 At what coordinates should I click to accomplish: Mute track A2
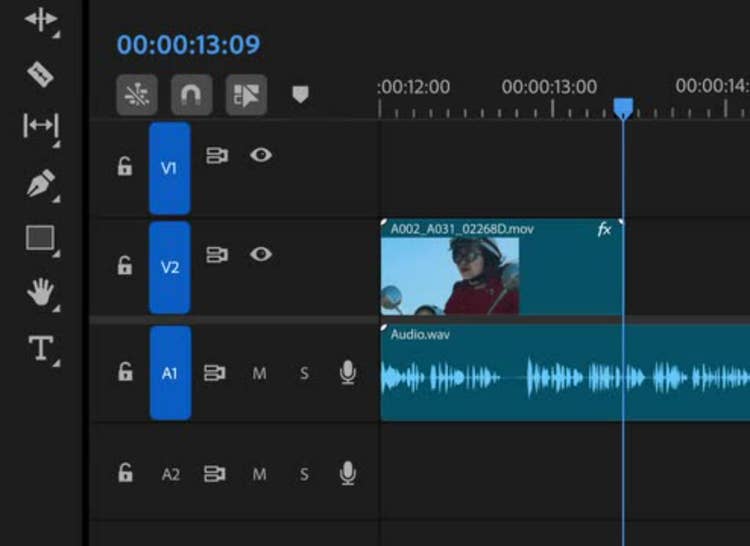(x=259, y=474)
